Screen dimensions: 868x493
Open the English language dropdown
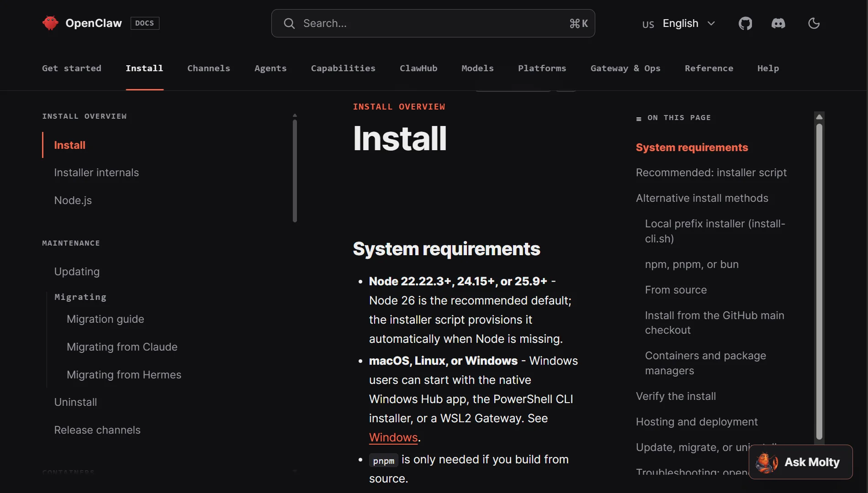(x=679, y=23)
